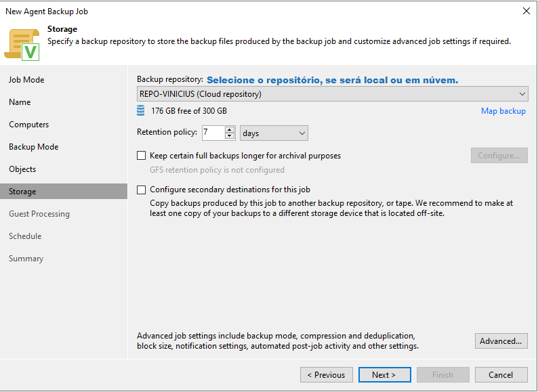Go to the Job Mode step
Screen dimensions: 538x392
(x=26, y=80)
